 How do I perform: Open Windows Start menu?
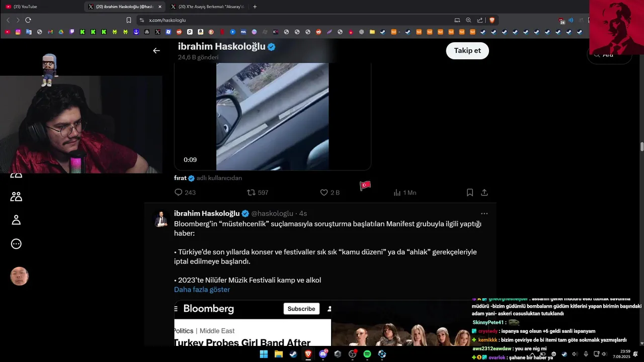coord(264,354)
